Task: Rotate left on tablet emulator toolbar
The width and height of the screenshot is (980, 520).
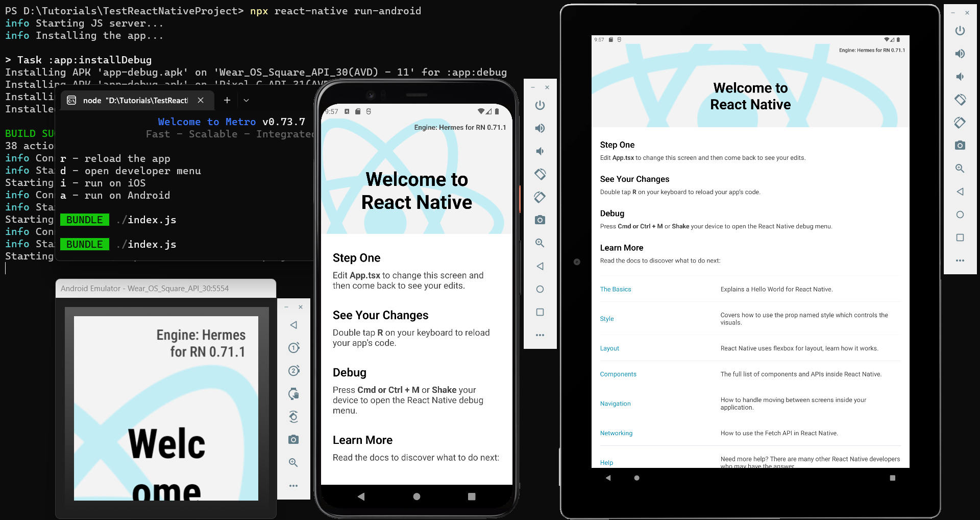Action: pyautogui.click(x=960, y=100)
